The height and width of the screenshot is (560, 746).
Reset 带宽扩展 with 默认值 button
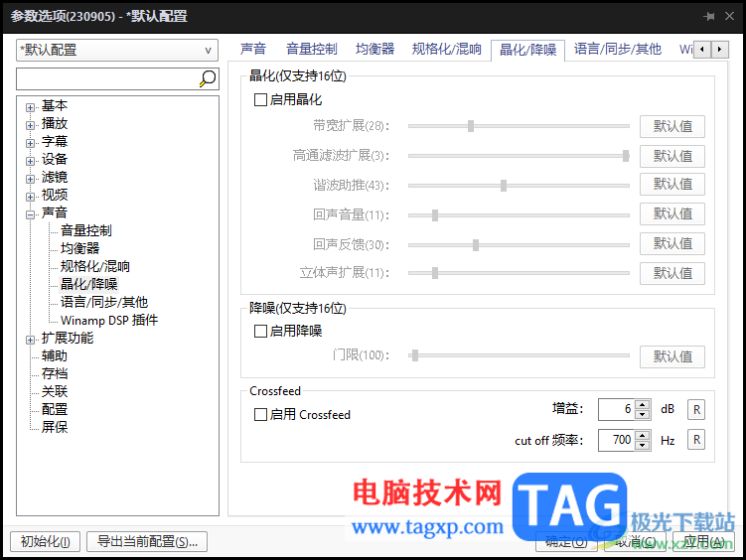[x=672, y=126]
